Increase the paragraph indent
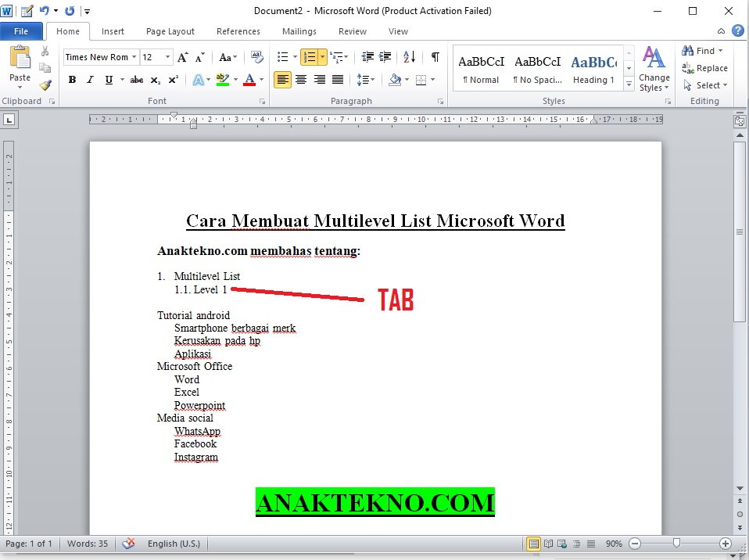The height and width of the screenshot is (560, 749). [385, 57]
